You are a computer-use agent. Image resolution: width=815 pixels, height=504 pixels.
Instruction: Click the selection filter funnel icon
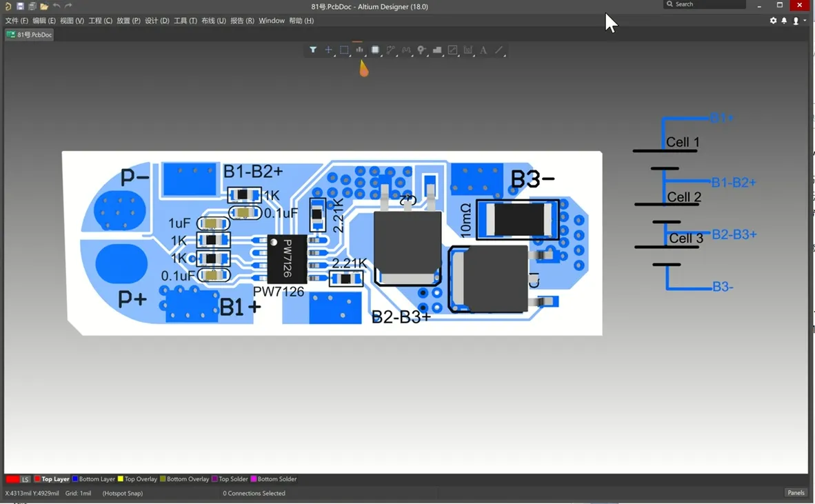tap(313, 50)
